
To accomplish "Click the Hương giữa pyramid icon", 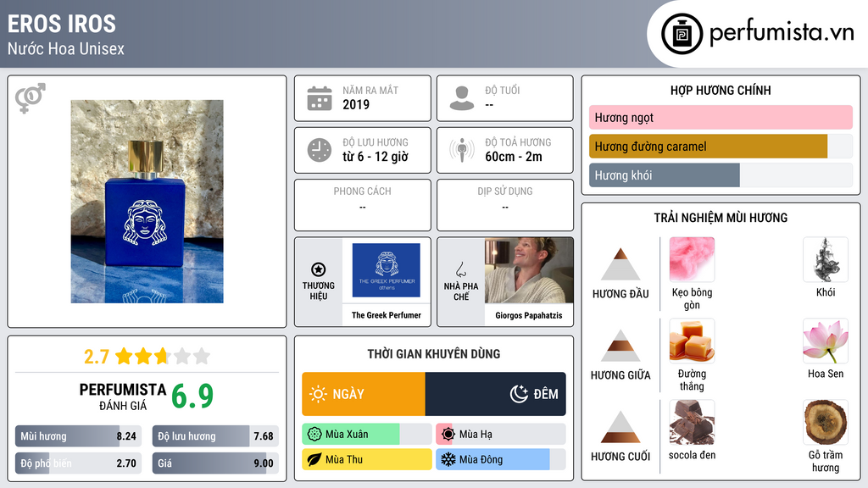I will (x=620, y=346).
